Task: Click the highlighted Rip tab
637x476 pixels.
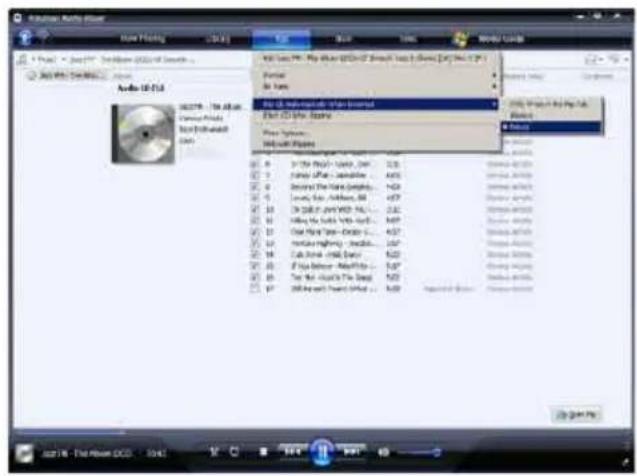Action: click(x=282, y=39)
